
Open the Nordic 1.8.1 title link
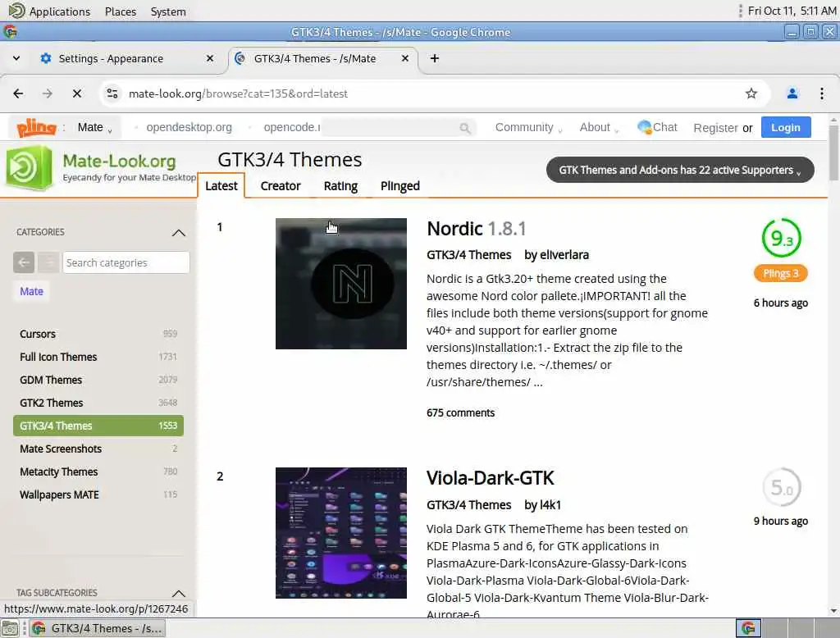tap(477, 229)
